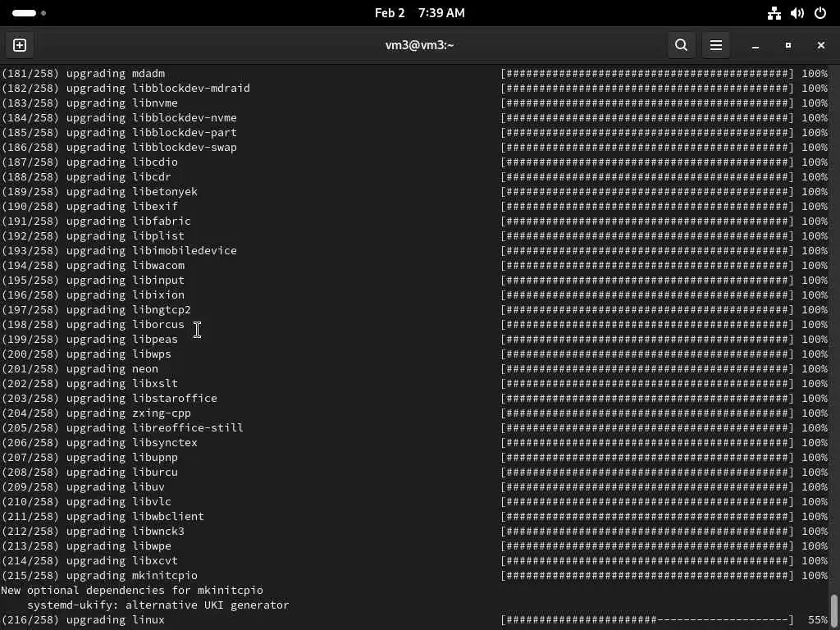Click the power icon in top bar
The height and width of the screenshot is (630, 840).
point(819,13)
